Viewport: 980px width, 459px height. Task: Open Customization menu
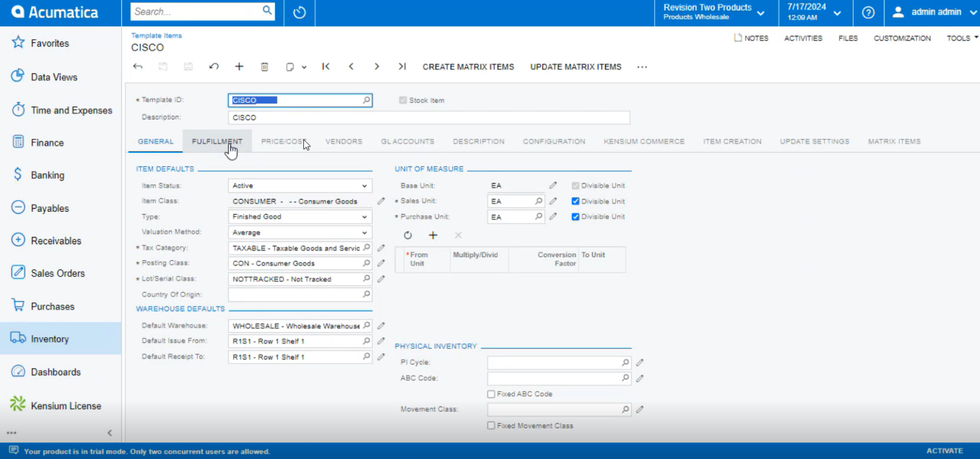tap(902, 38)
